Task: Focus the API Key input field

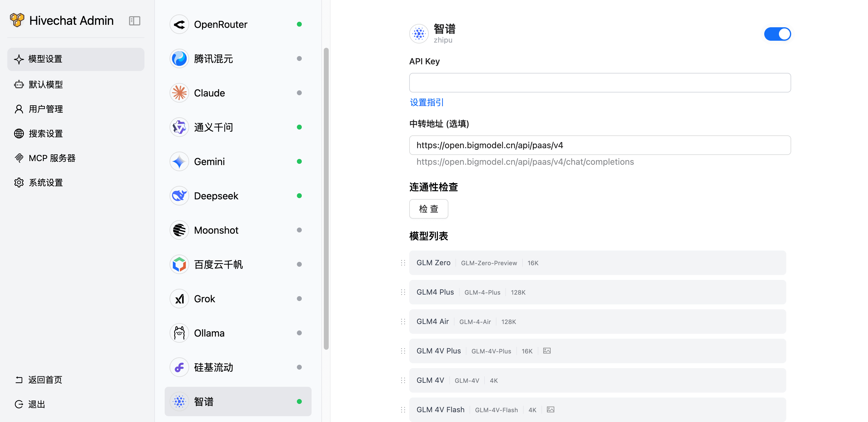Action: pyautogui.click(x=600, y=83)
